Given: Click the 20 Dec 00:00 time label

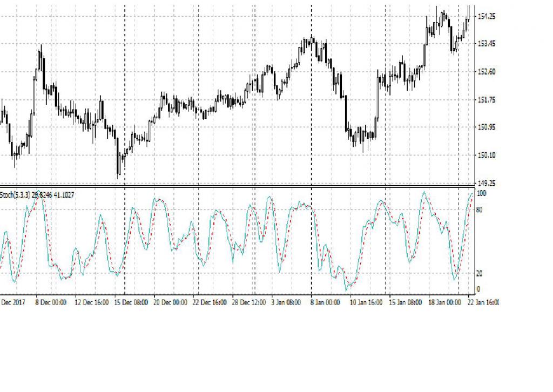Looking at the screenshot, I should (171, 303).
